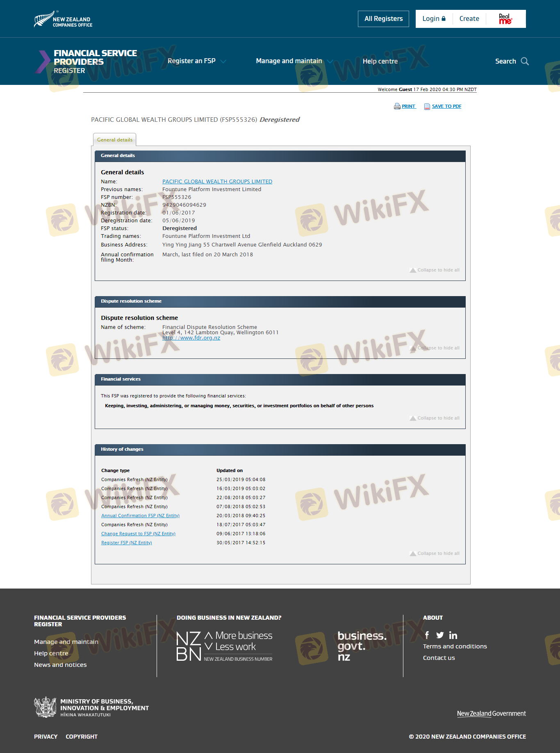
Task: Click footer Manage and maintain link
Action: [x=66, y=642]
